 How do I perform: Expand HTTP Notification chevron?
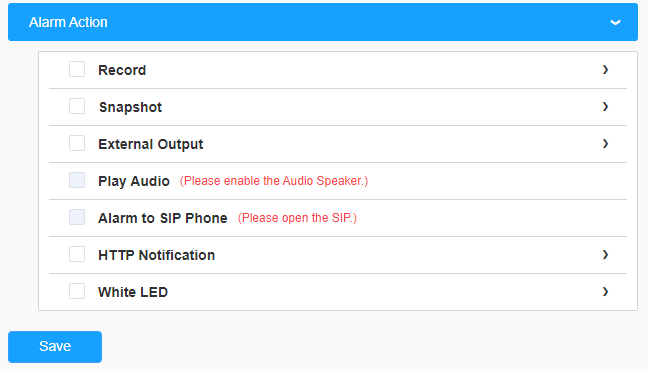(605, 254)
